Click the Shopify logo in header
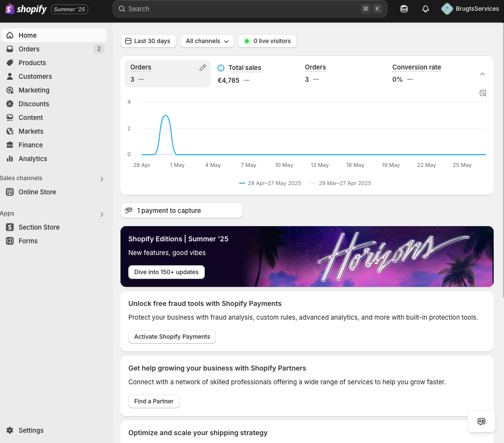Screen dimensions: 504x443 (x=26, y=9)
